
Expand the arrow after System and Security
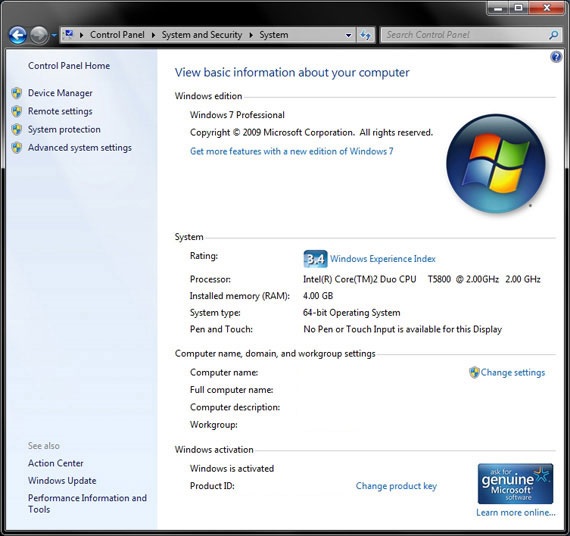(x=251, y=35)
